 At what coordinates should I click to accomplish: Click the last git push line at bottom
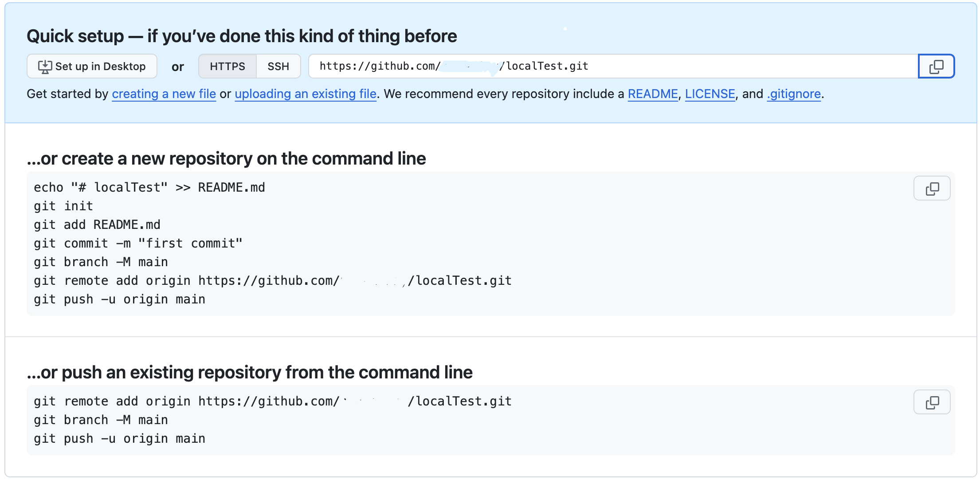click(119, 439)
